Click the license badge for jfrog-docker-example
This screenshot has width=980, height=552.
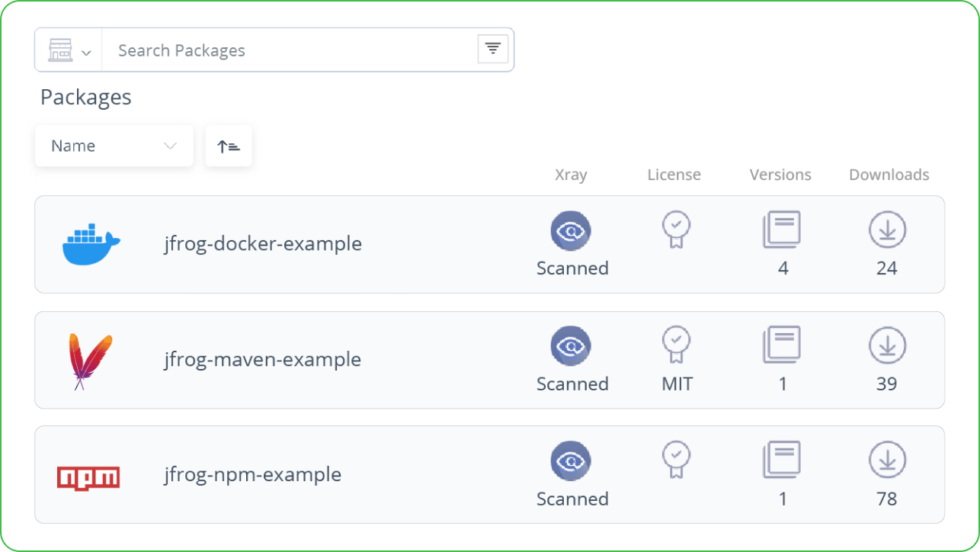[676, 229]
